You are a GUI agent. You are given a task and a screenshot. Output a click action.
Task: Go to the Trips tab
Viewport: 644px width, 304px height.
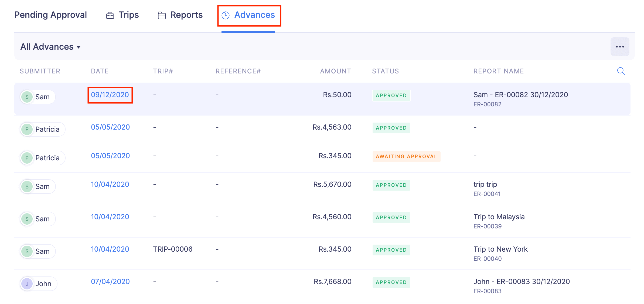click(x=128, y=15)
